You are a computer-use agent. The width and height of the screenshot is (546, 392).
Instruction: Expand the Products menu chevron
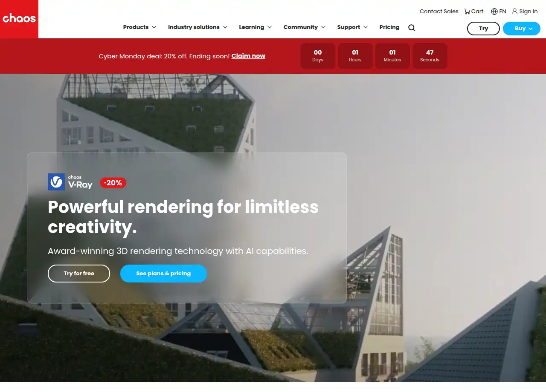(154, 27)
